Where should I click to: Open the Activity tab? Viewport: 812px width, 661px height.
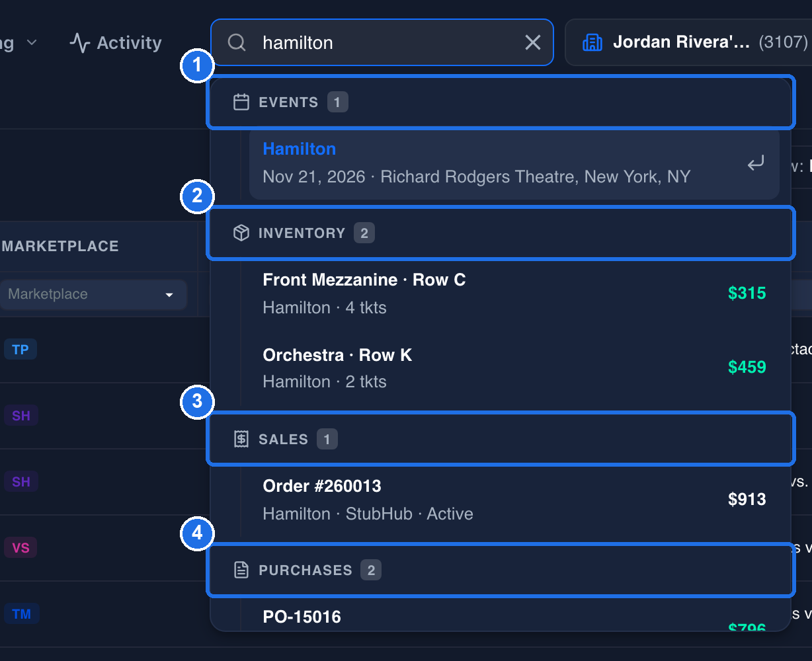[116, 43]
